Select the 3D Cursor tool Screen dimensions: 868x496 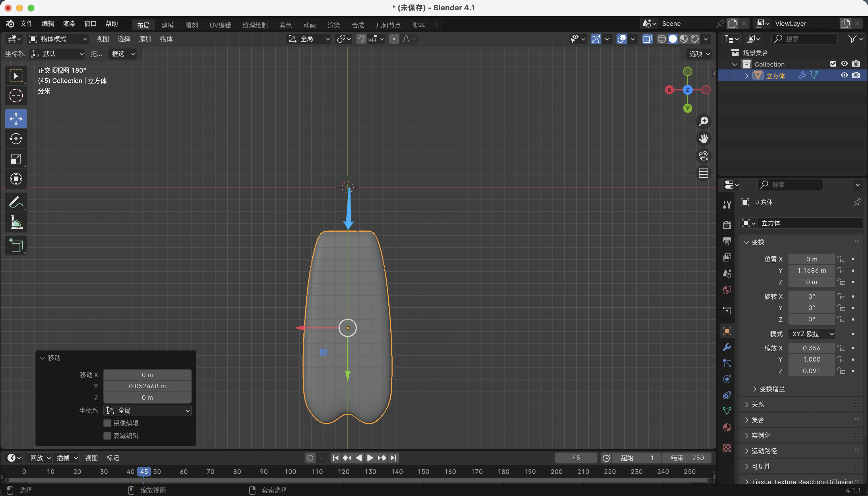[x=16, y=96]
